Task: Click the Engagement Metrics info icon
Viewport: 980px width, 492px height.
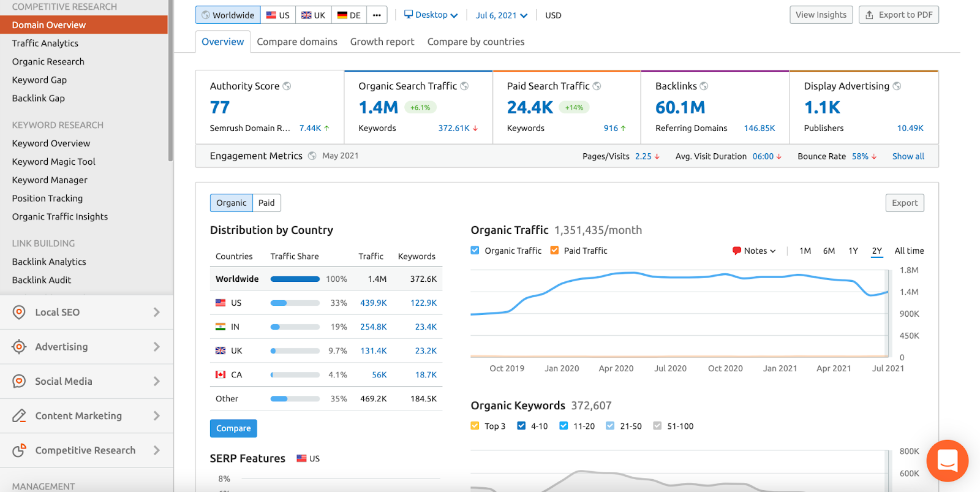Action: [312, 156]
